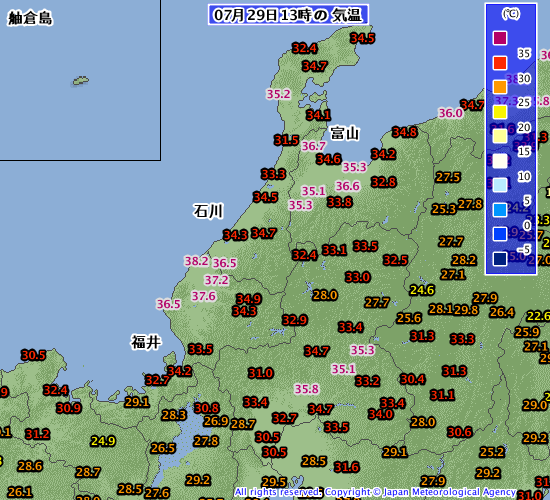The width and height of the screenshot is (550, 500).
Task: Click the 38.2 temperature reading
Action: click(x=196, y=261)
